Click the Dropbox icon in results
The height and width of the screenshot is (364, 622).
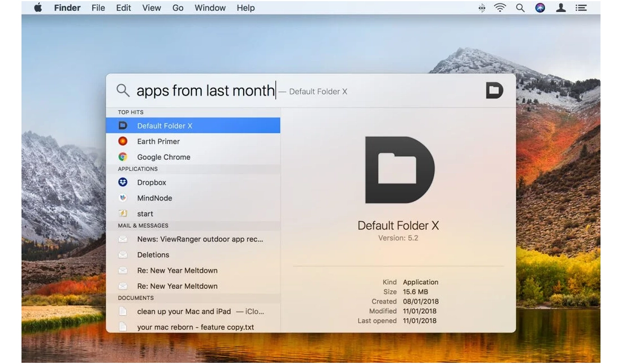pyautogui.click(x=123, y=183)
